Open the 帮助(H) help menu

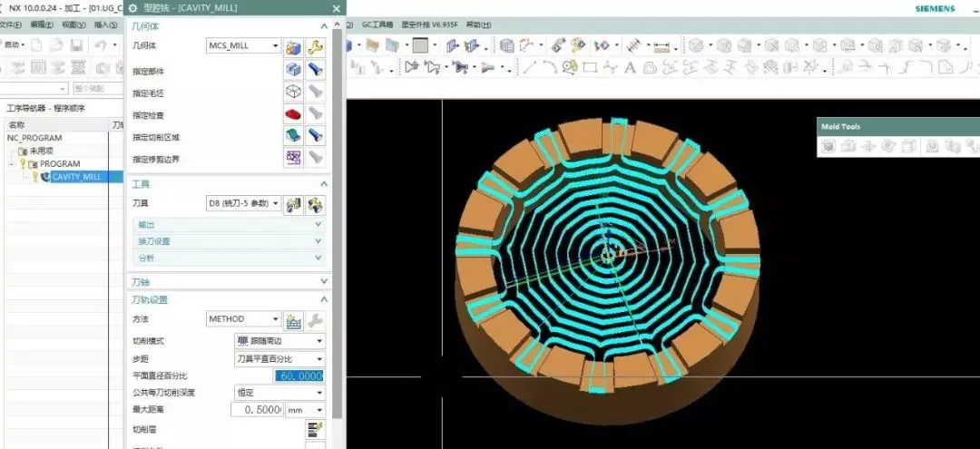tap(479, 25)
